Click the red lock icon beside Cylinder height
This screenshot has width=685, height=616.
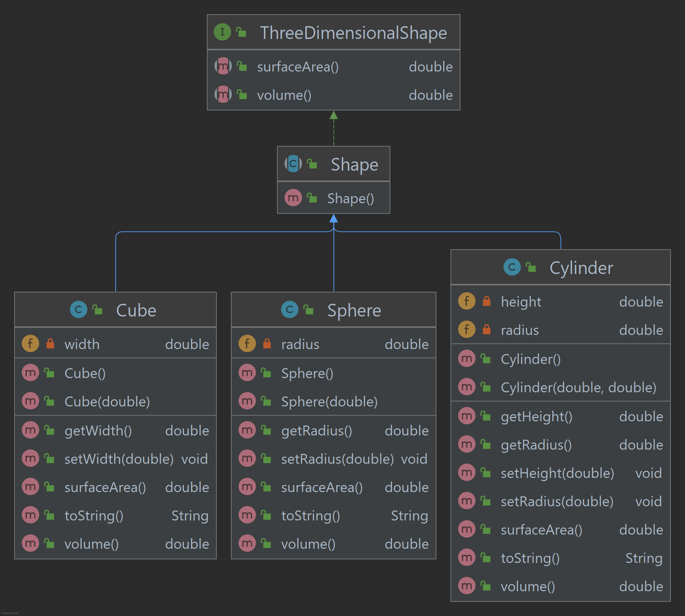coord(487,301)
